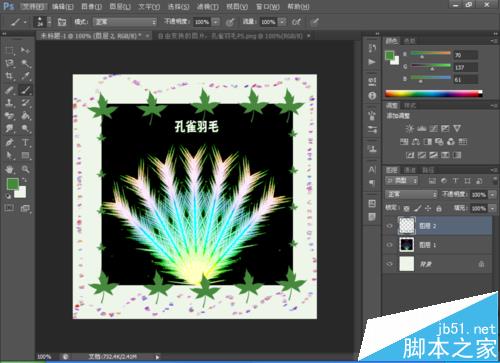Open the Window menu

(268, 6)
